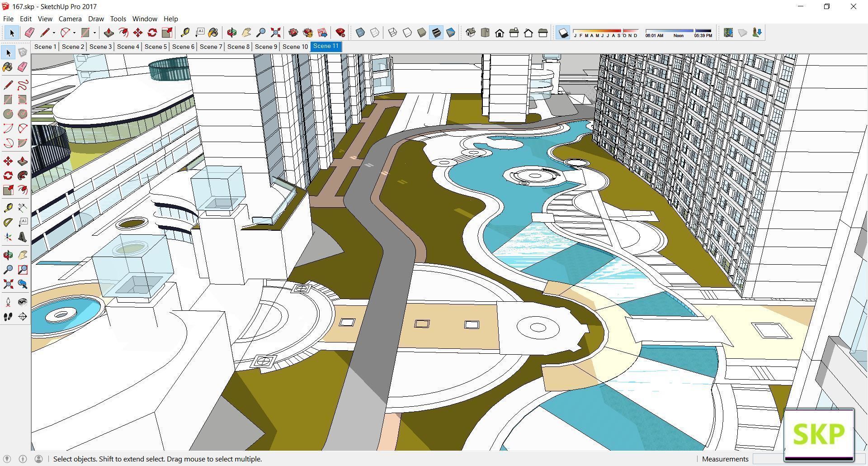
Task: Toggle Terrain display
Action: 742,33
